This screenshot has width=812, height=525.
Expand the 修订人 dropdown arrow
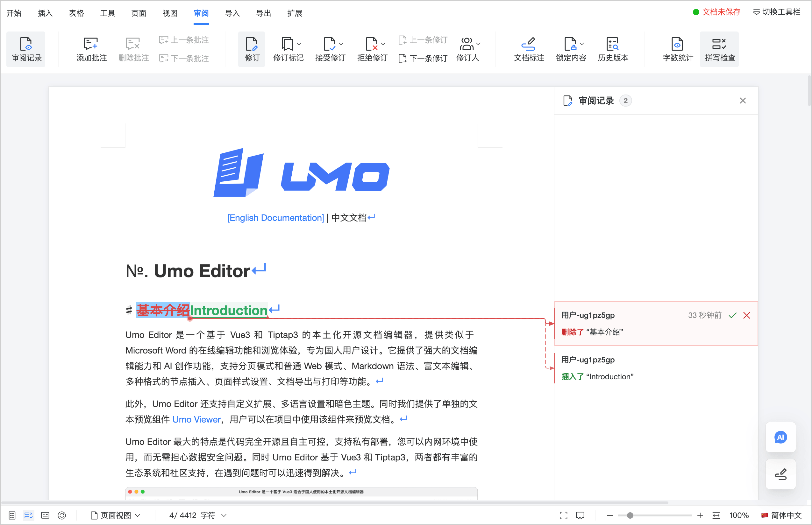coord(478,44)
